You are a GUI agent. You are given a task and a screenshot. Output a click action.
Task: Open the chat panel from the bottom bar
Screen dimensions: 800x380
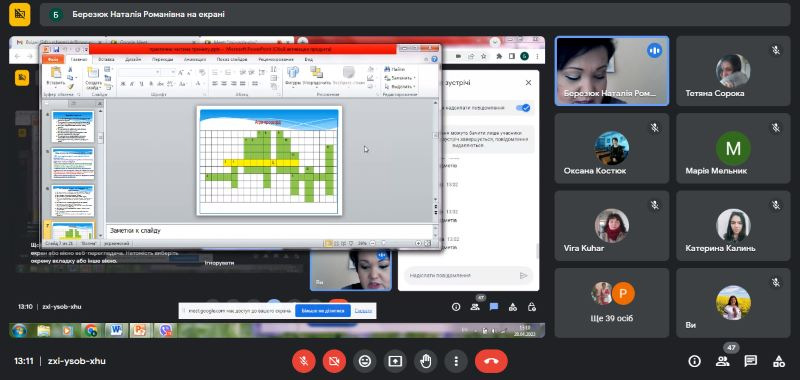click(751, 361)
